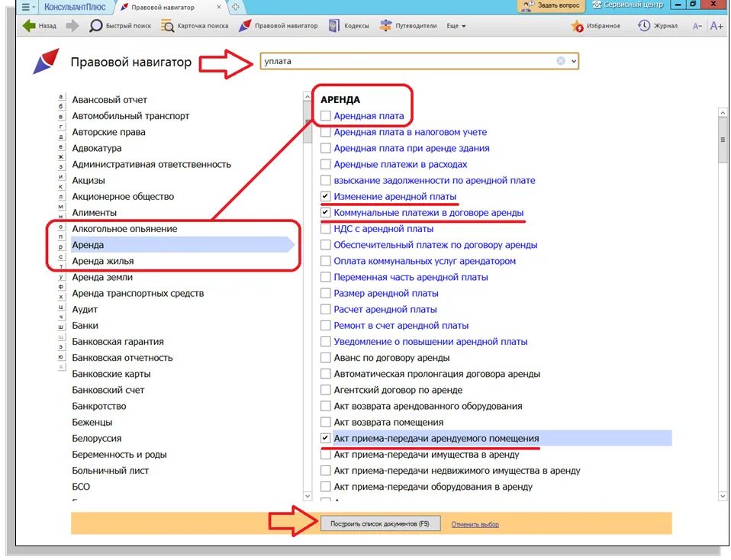Jump to letter а in alphabet index
The image size is (731, 560).
click(x=60, y=97)
